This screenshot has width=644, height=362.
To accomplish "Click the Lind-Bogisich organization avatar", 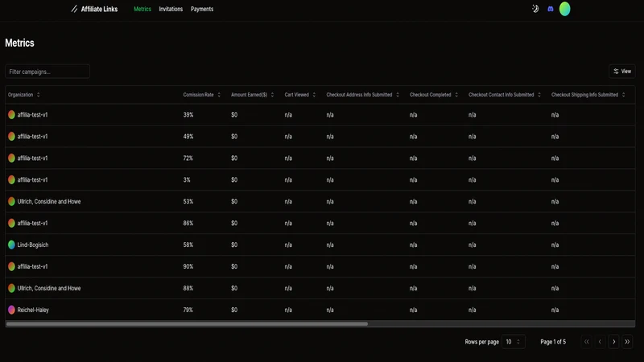I will [x=11, y=245].
